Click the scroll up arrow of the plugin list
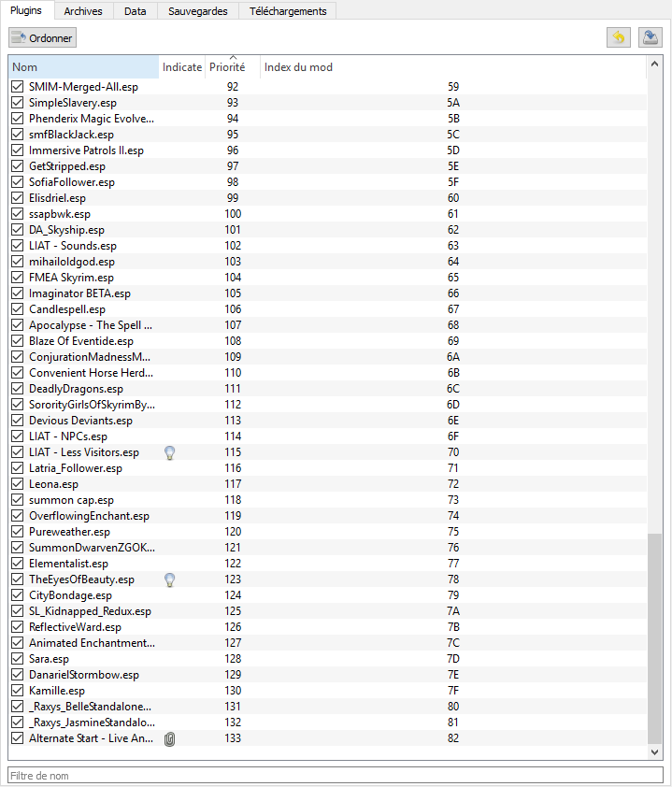This screenshot has height=787, width=672. [x=654, y=64]
